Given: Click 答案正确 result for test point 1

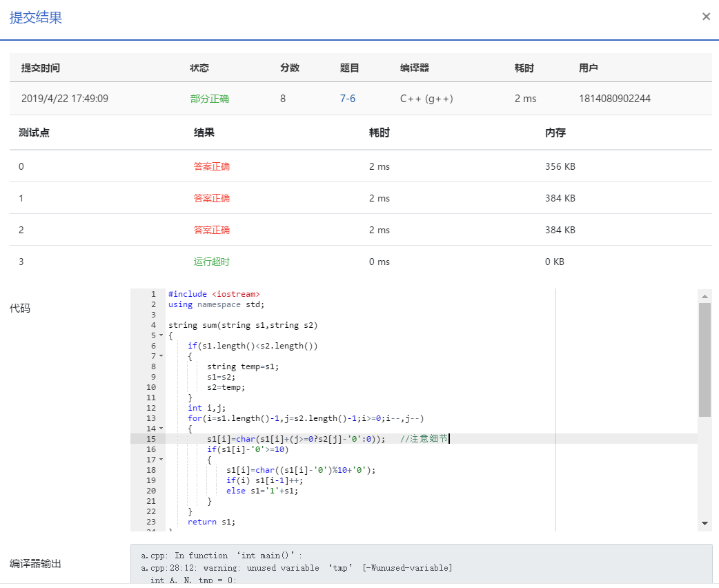Looking at the screenshot, I should coord(211,198).
